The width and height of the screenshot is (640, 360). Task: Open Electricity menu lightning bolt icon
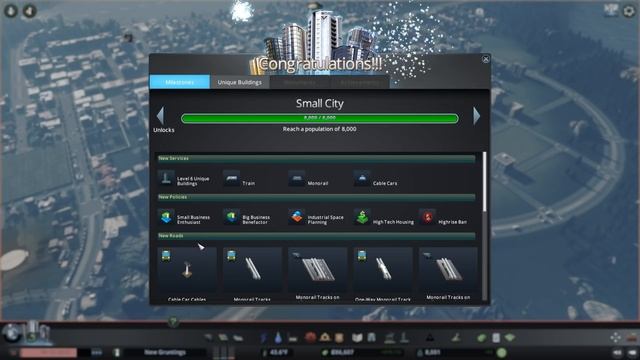(x=264, y=338)
